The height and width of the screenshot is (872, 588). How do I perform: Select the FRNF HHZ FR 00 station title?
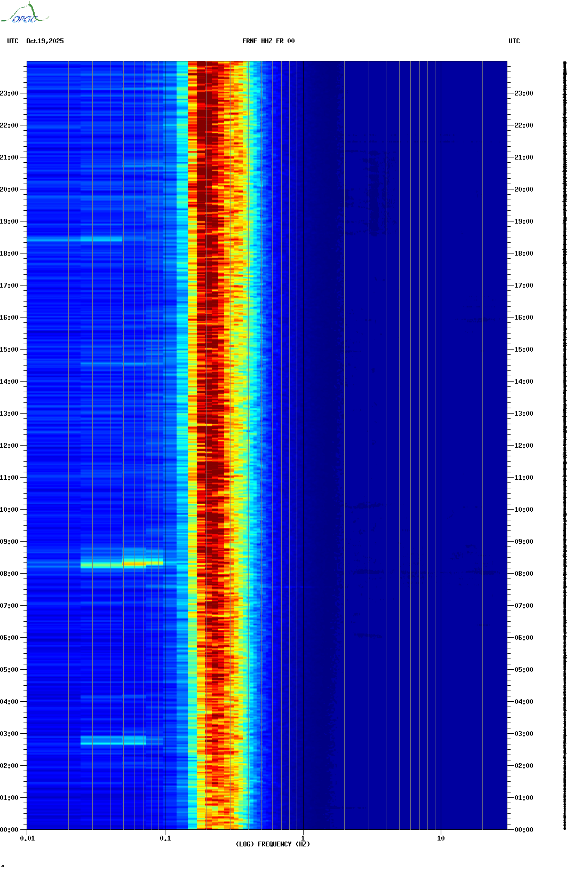268,41
